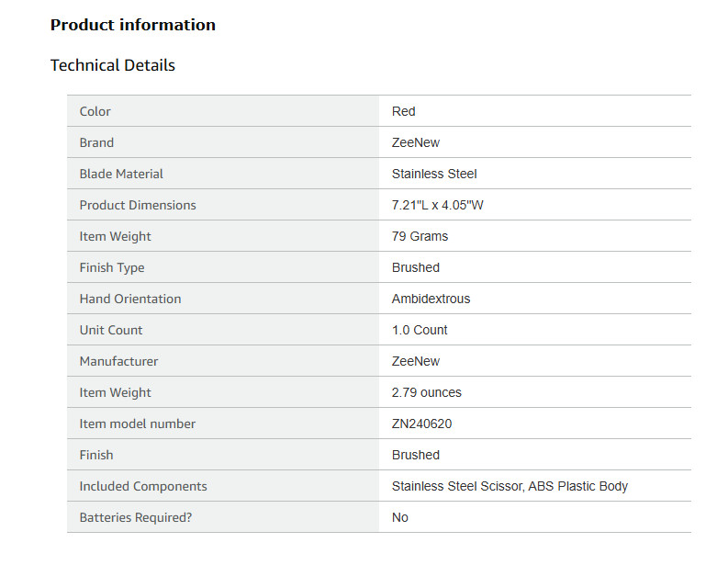Image resolution: width=728 pixels, height=565 pixels.
Task: Select the 2.79 ounces weight value
Action: pos(426,392)
